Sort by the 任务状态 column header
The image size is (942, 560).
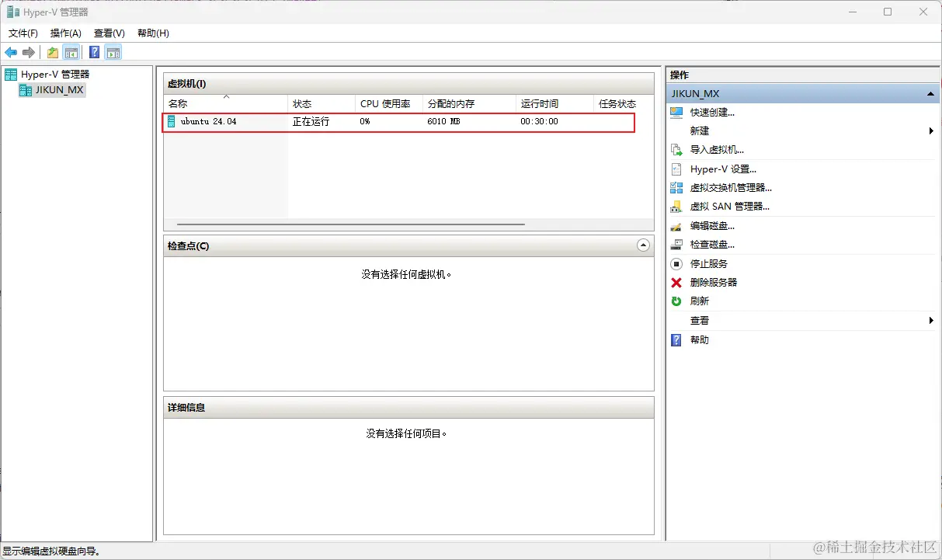point(624,104)
